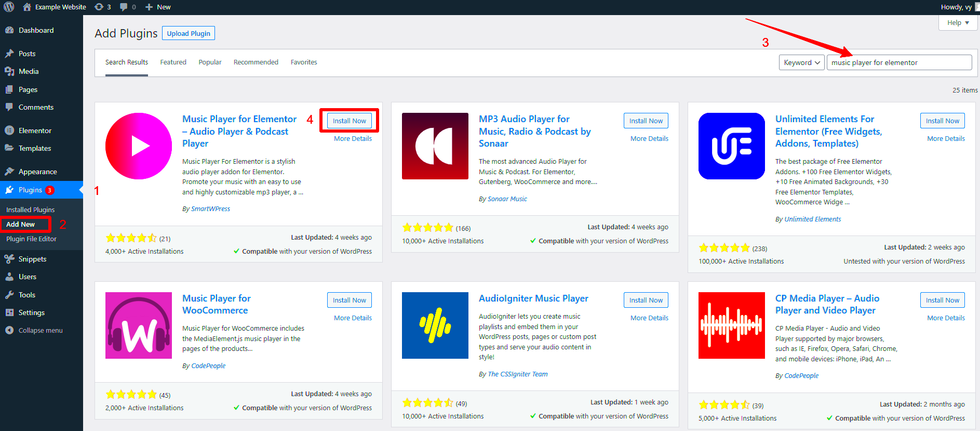
Task: Open Installed Plugins submenu item
Action: click(30, 210)
